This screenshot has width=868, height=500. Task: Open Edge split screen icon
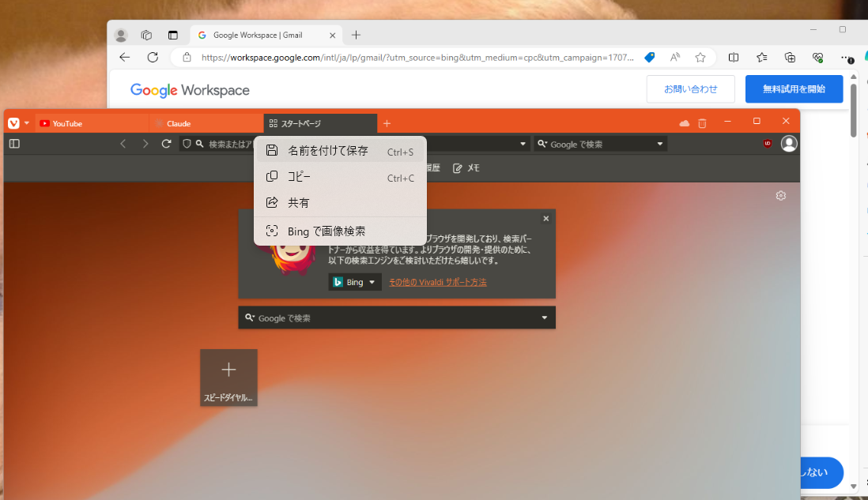click(734, 57)
